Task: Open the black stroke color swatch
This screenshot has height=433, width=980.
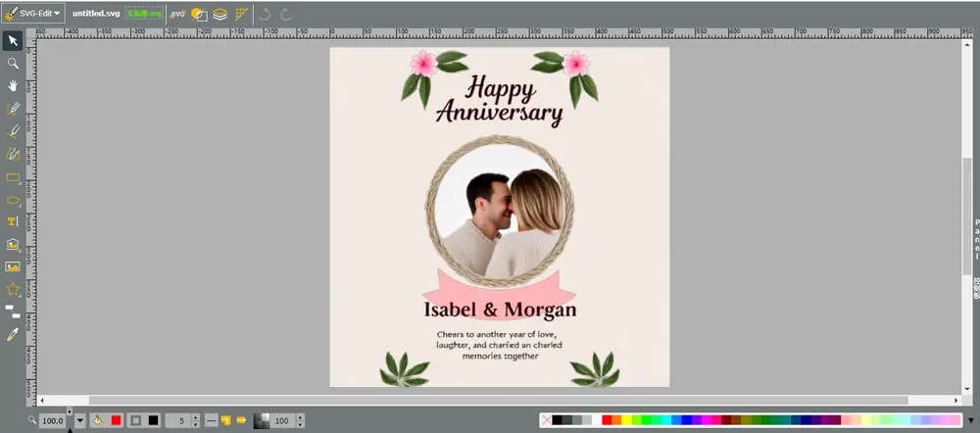Action: coord(153,421)
